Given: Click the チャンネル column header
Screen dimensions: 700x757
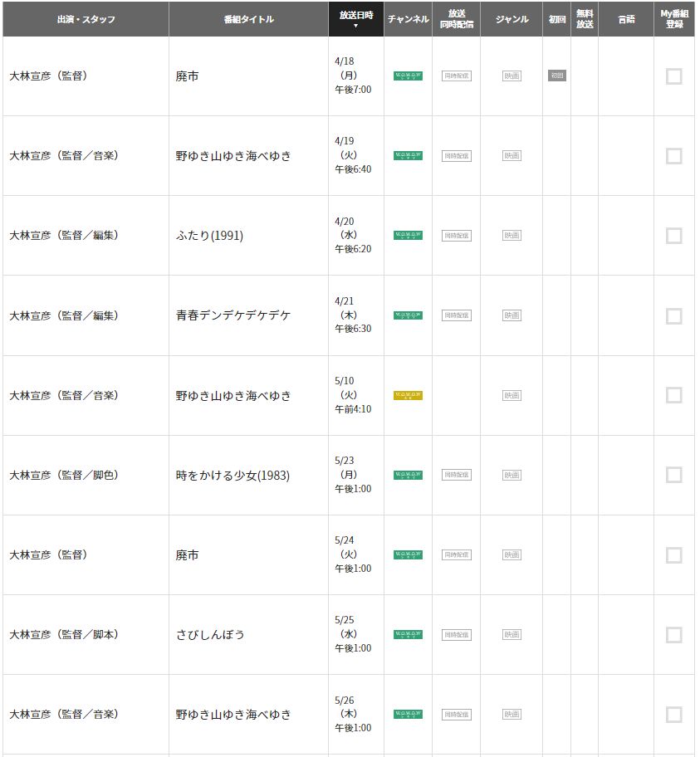Looking at the screenshot, I should tap(408, 19).
